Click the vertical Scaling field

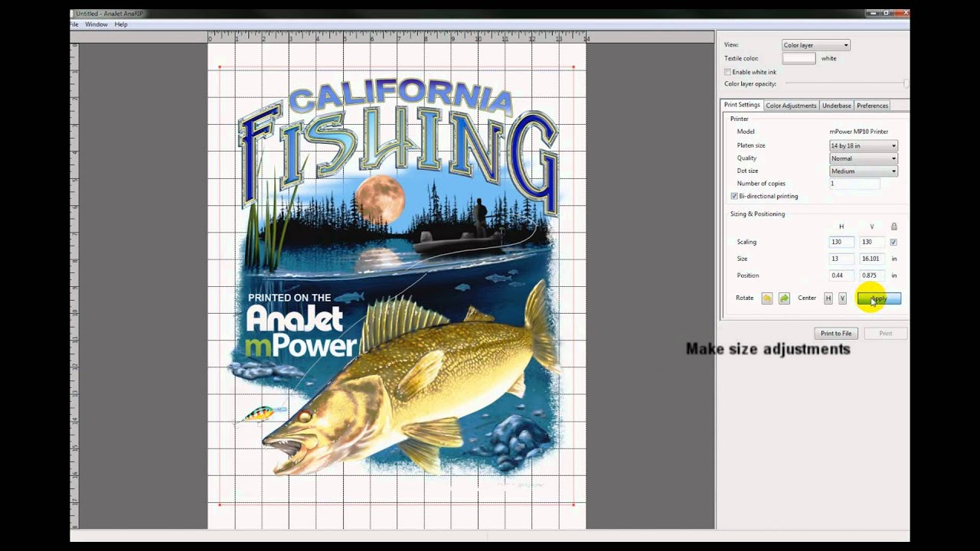coord(872,242)
